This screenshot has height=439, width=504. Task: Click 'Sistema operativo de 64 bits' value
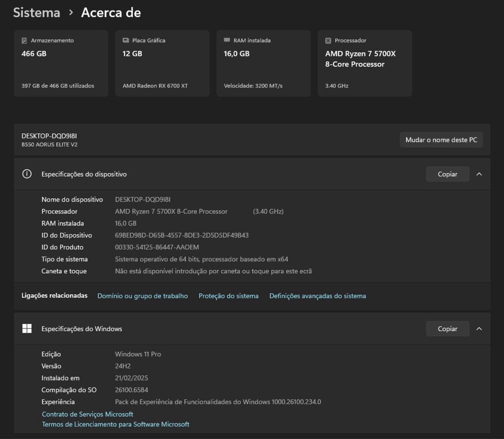201,259
